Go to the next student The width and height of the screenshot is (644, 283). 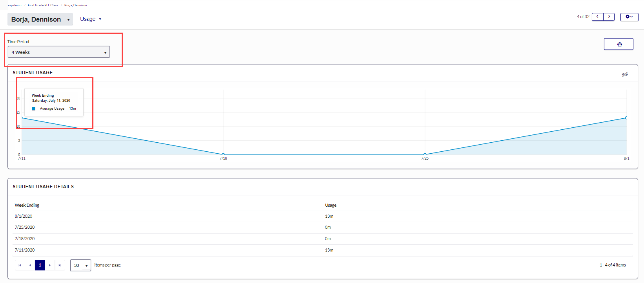(x=609, y=17)
